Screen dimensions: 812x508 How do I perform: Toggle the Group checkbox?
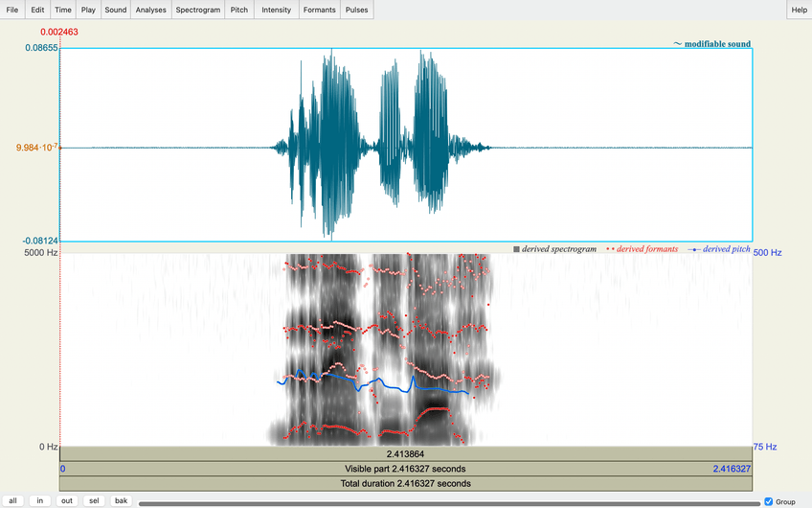[x=769, y=501]
